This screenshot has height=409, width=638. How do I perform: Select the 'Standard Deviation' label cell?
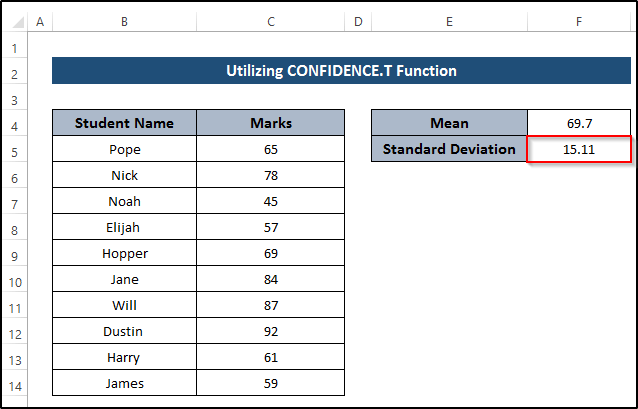tap(449, 150)
